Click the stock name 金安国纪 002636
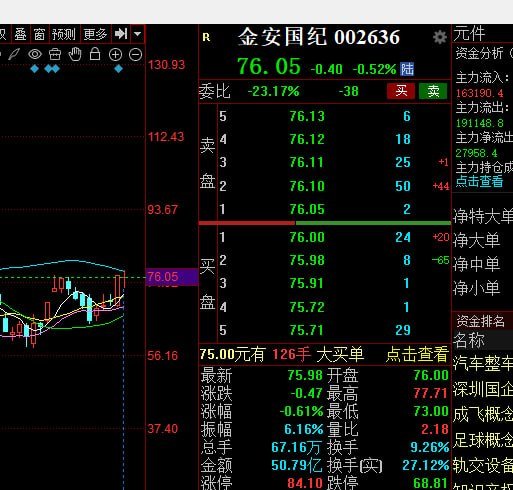Image resolution: width=513 pixels, height=490 pixels. point(319,37)
